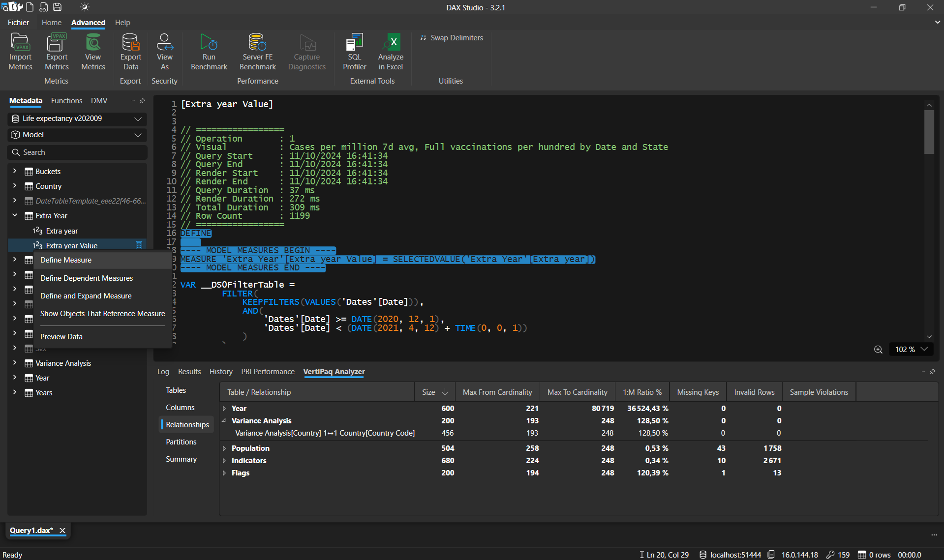Toggle the light/dark theme sun icon
Image resolution: width=944 pixels, height=560 pixels.
(85, 7)
